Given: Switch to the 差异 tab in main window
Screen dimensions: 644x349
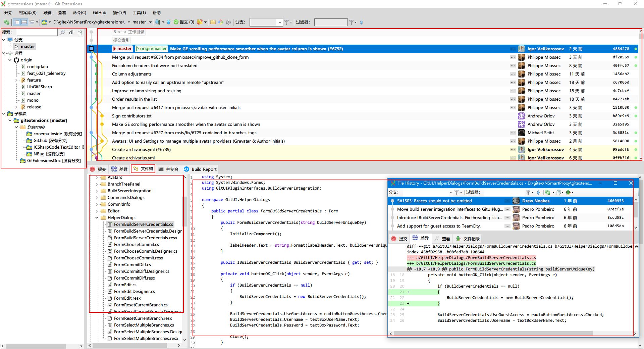Looking at the screenshot, I should (120, 169).
